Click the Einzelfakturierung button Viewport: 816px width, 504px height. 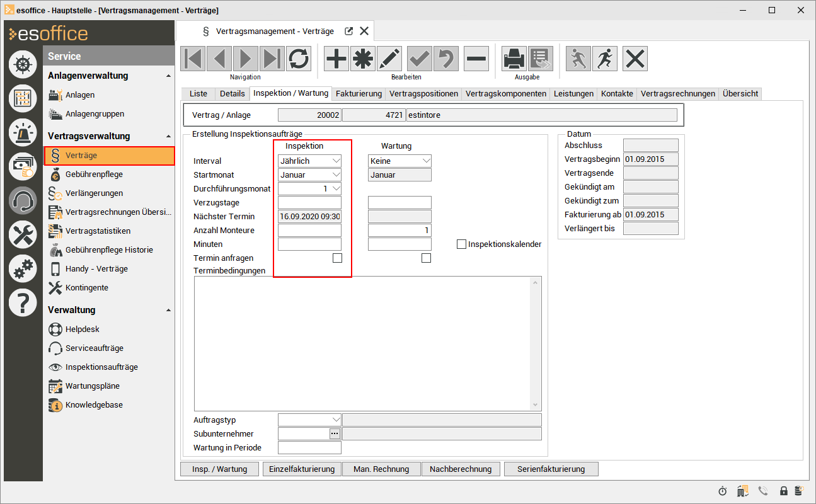click(302, 469)
